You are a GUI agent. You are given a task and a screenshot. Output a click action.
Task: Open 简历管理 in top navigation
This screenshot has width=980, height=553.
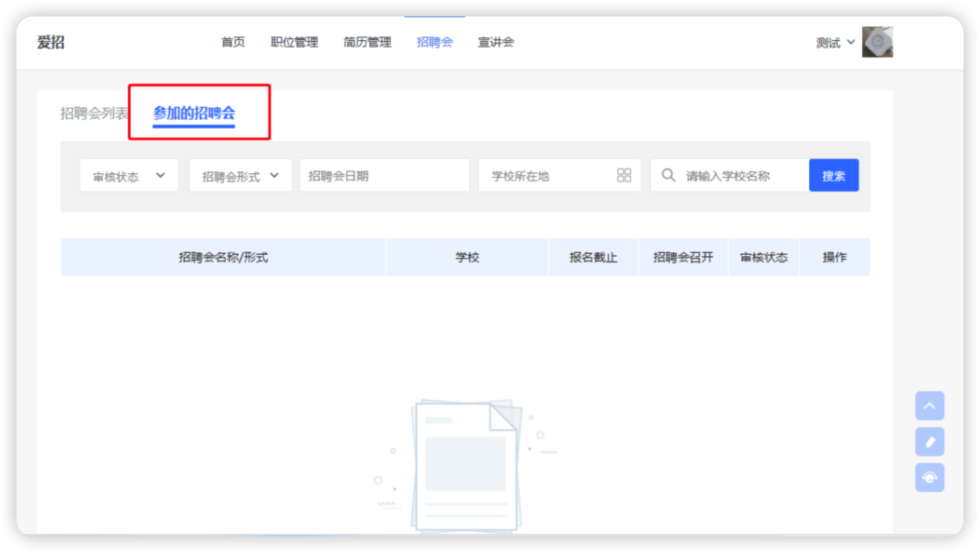367,42
